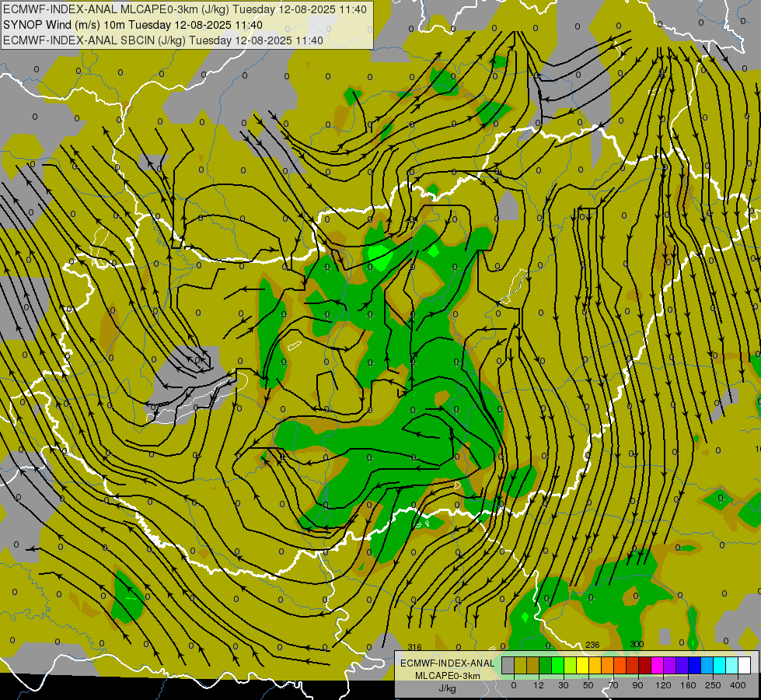Screen dimensions: 761x700
Task: Click the gray swatch in the color legend
Action: click(x=508, y=665)
